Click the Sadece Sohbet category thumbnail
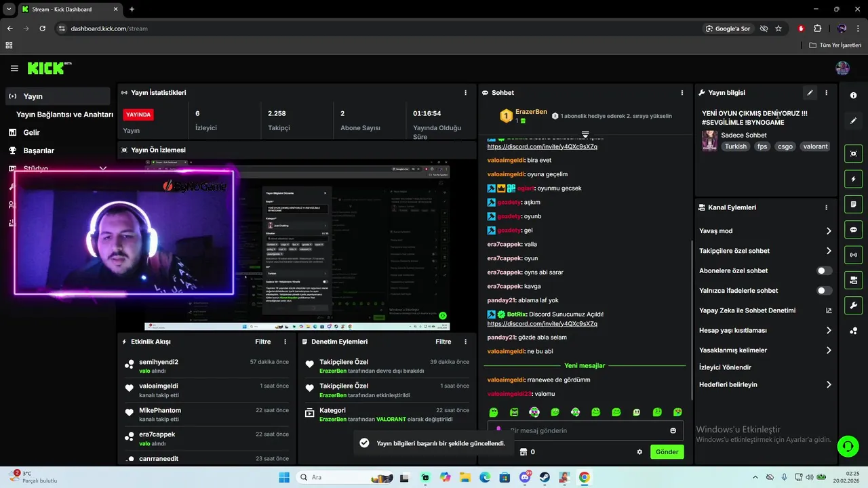Screen dimensions: 868x488 (709, 140)
